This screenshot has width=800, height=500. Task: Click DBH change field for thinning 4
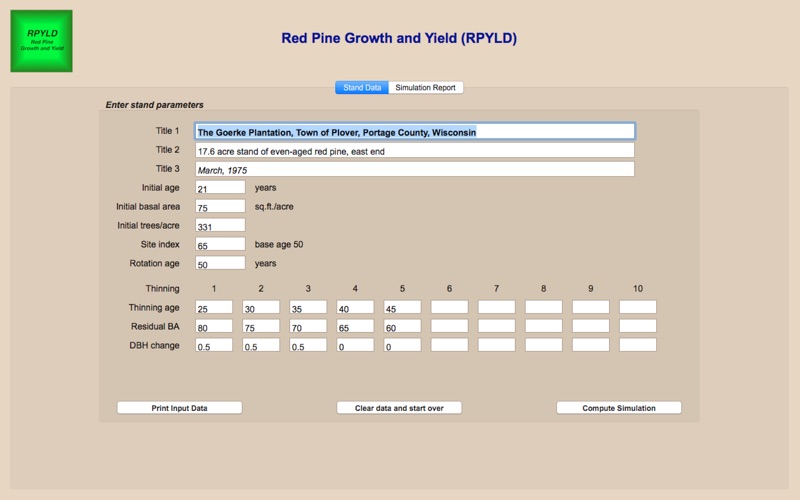(355, 345)
